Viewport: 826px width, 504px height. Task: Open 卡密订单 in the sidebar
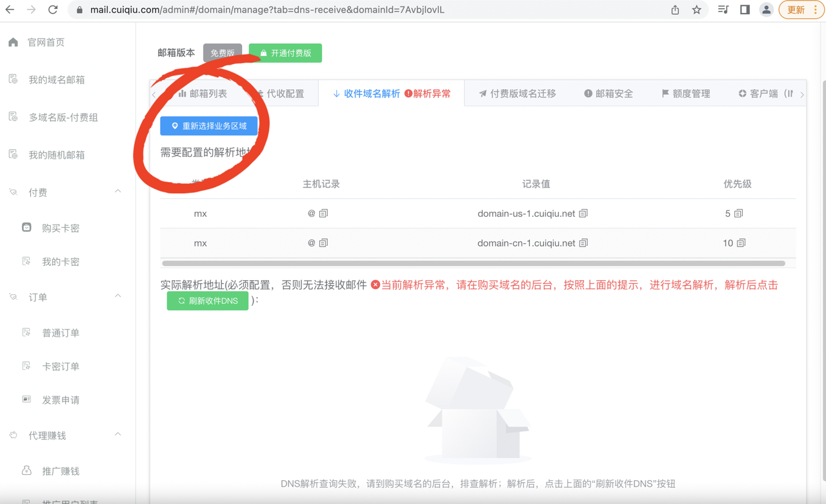(61, 367)
